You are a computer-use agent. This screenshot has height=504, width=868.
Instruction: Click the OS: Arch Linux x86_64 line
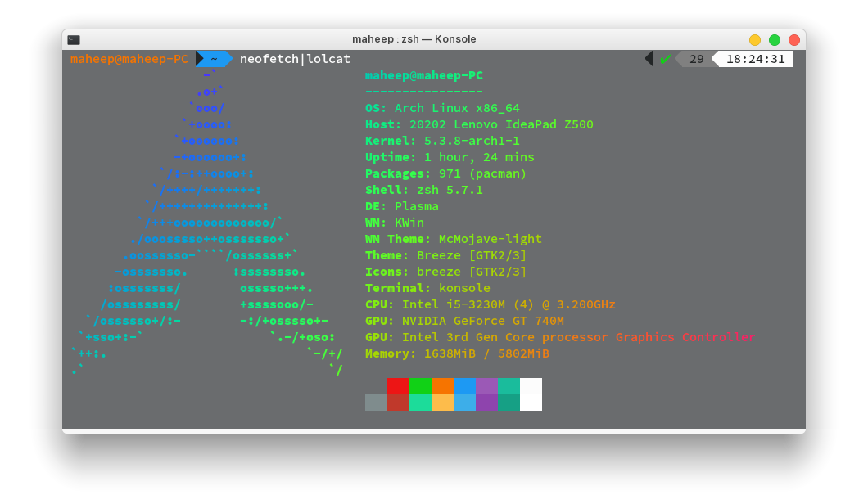[x=442, y=108]
